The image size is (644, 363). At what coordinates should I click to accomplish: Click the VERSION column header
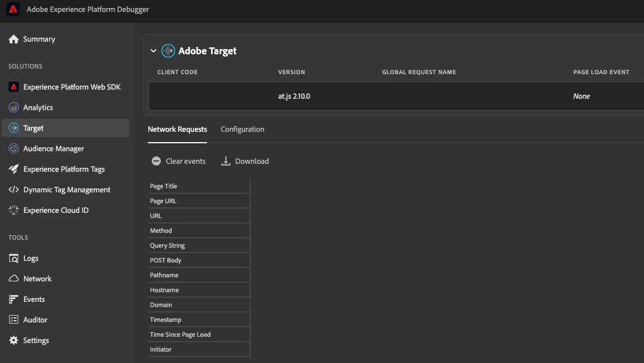click(291, 72)
